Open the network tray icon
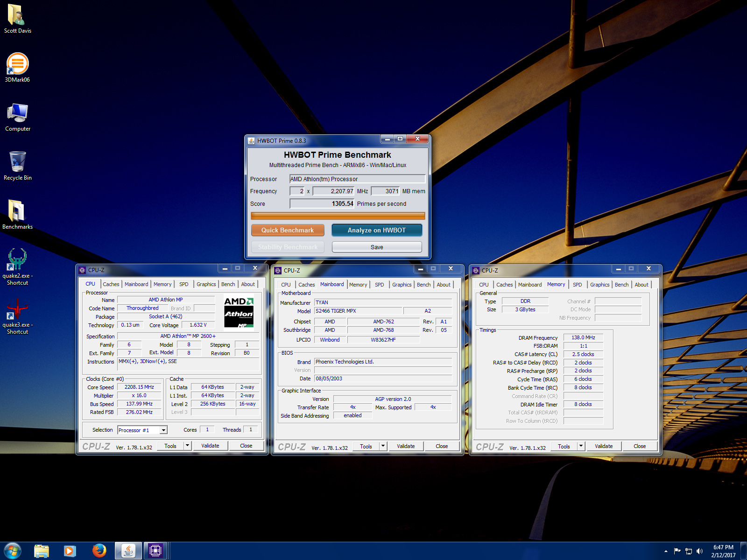This screenshot has height=560, width=747. (x=688, y=551)
